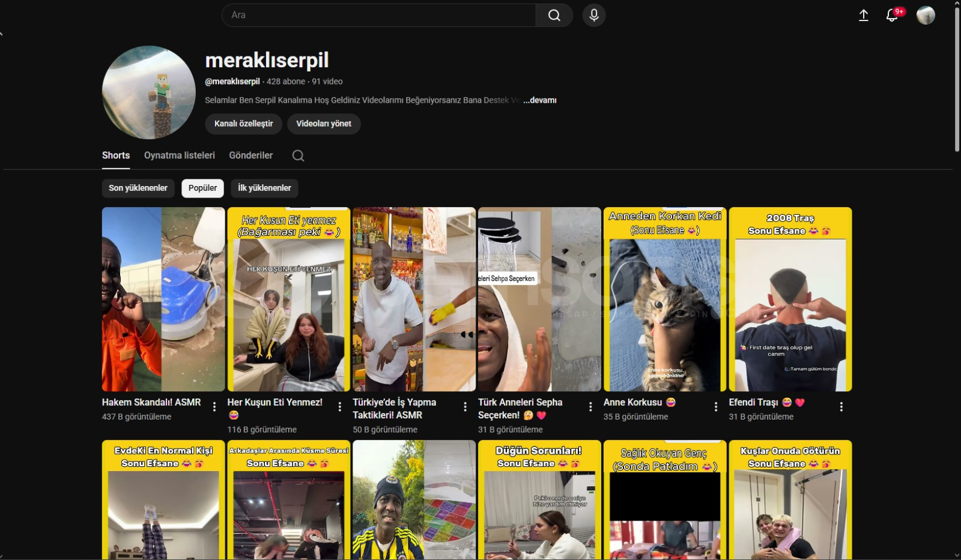The image size is (961, 560).
Task: Search within channel using magnifier icon
Action: pos(298,155)
